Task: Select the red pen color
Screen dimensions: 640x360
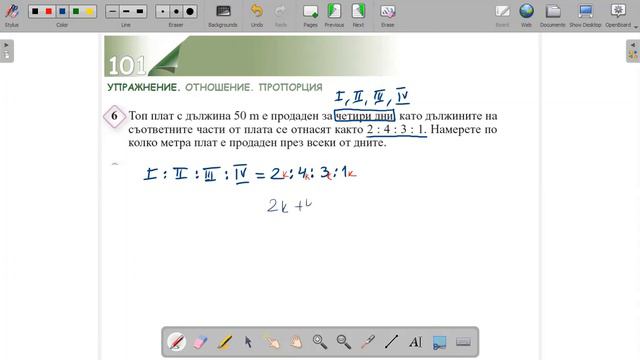Action: (49, 11)
